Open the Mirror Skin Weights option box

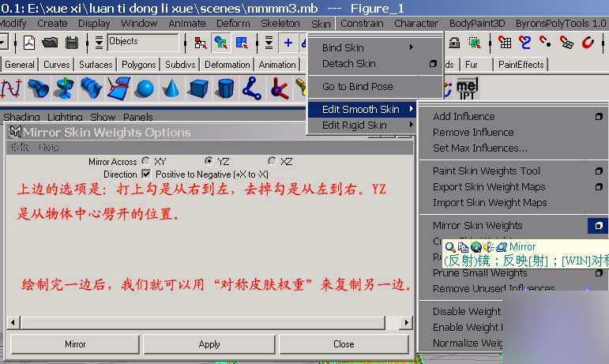pos(599,226)
